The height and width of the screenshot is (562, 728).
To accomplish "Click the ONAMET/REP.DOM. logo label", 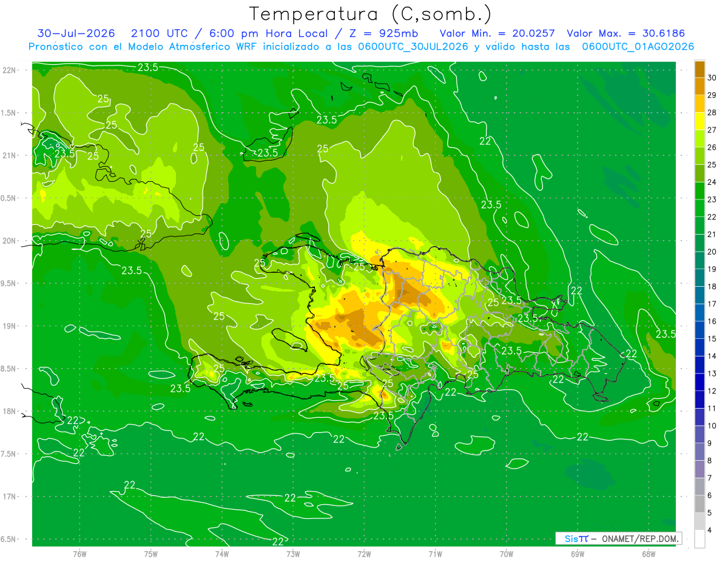I will point(618,538).
